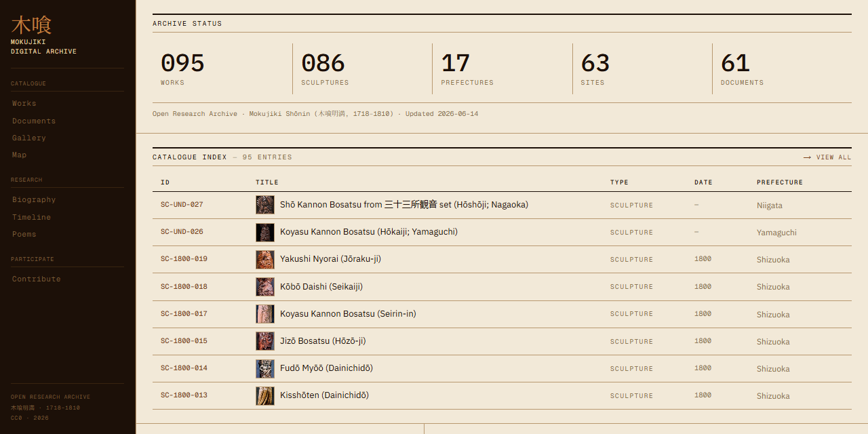
Task: Open the Poems section
Action: point(24,234)
